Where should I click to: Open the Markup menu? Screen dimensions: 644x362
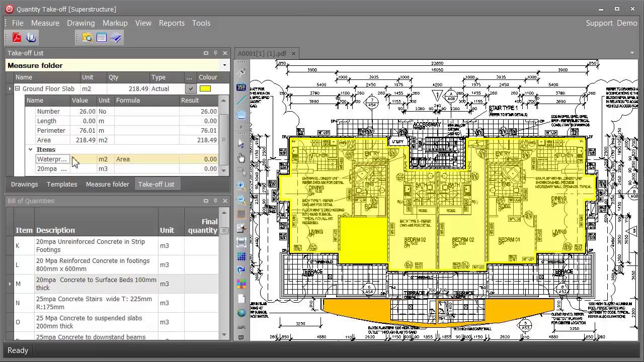coord(115,23)
